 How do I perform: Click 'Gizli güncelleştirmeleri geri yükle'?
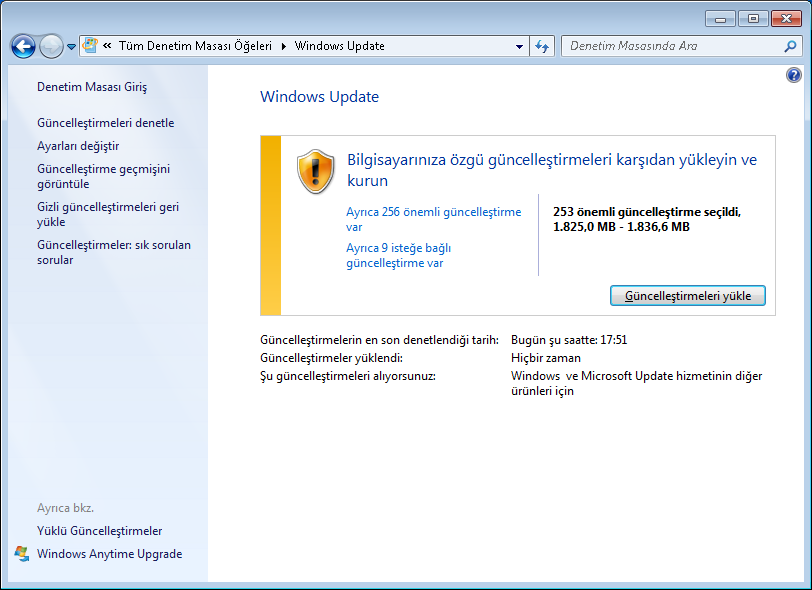point(108,214)
